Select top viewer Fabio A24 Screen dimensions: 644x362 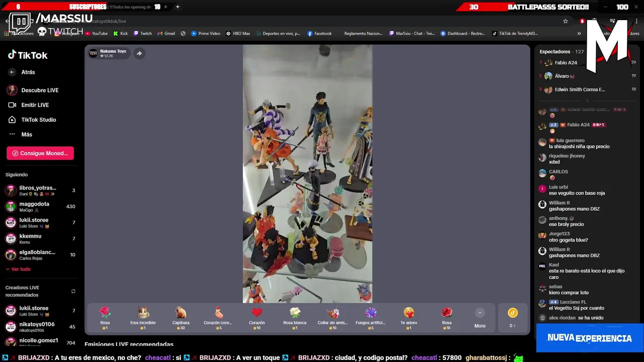[566, 63]
